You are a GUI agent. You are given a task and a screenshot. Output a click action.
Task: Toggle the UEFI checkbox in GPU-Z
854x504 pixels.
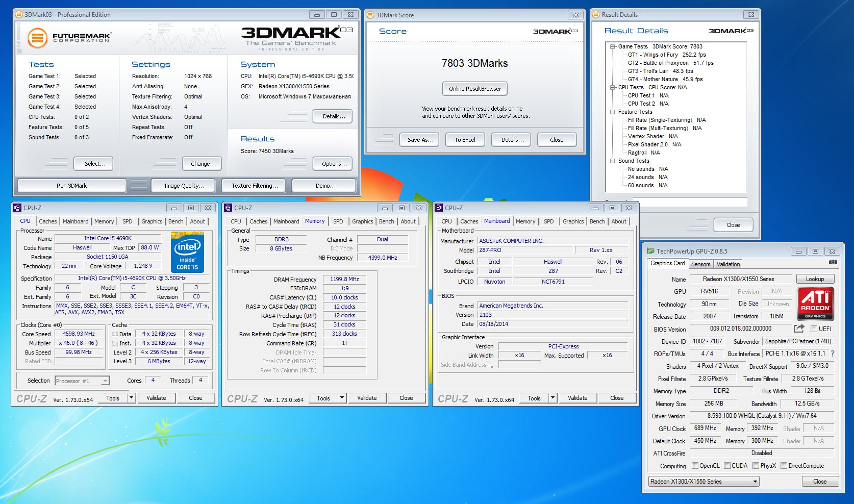[x=814, y=329]
